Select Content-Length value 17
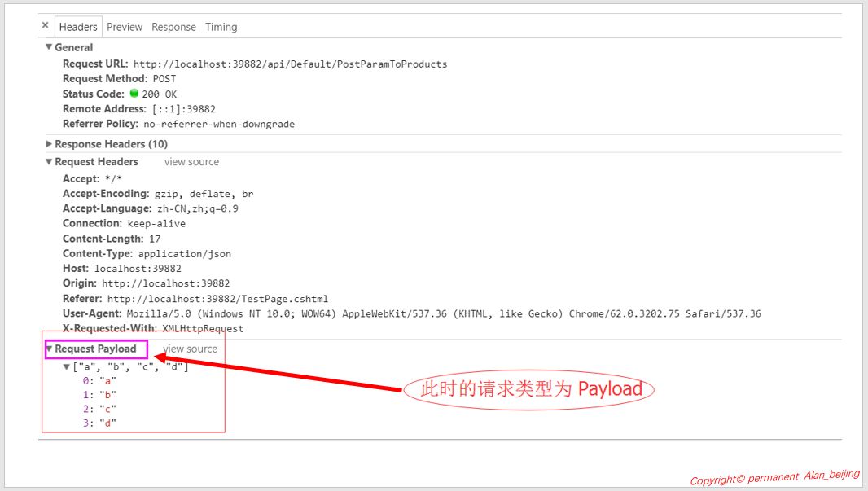The width and height of the screenshot is (868, 491). pos(155,239)
